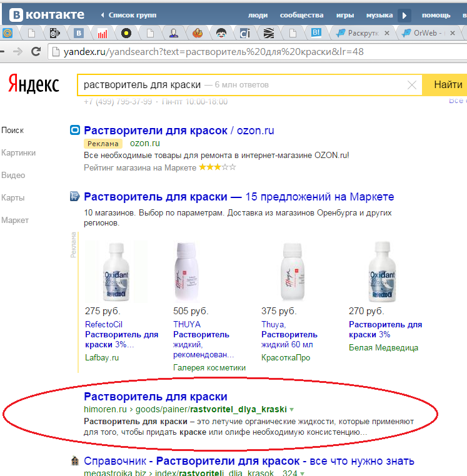
Task: Open the clown-face icon tab
Action: coord(221,32)
